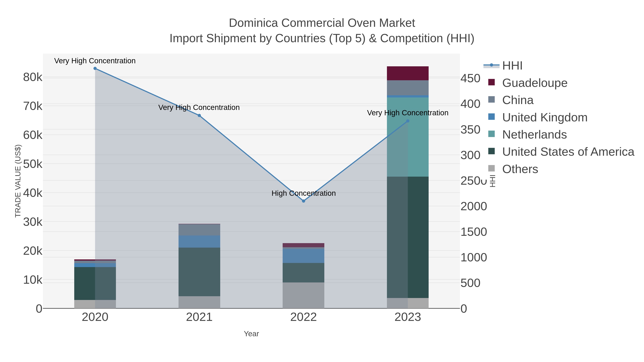Click the 2021 United Kingdom bar segment
This screenshot has height=362, width=644.
(x=199, y=242)
